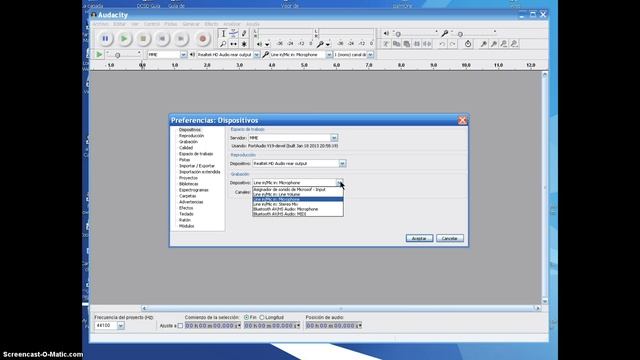
Task: Close the Preferencias dialog with X
Action: click(x=462, y=120)
